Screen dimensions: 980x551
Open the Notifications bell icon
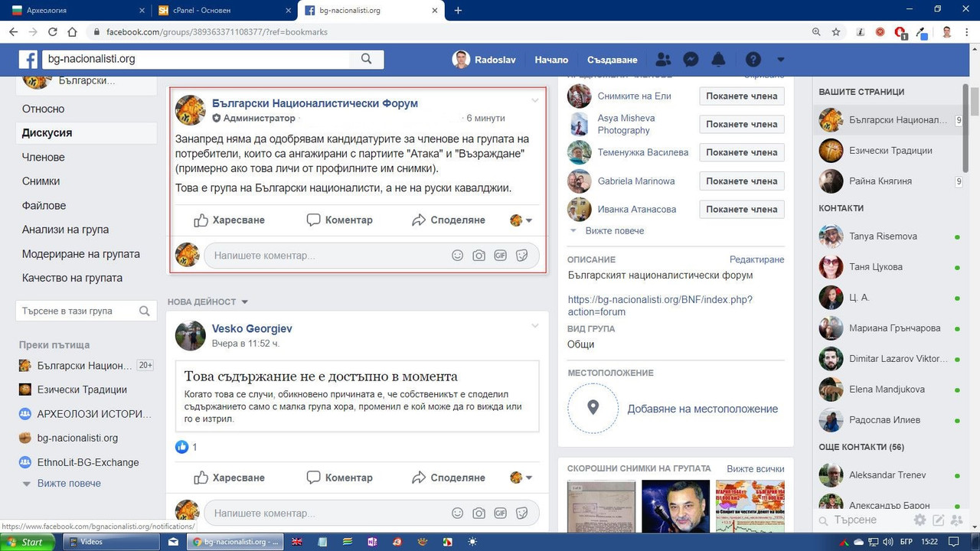[718, 60]
